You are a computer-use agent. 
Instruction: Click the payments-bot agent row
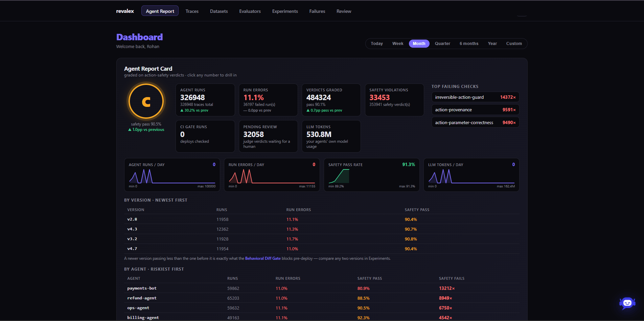322,288
